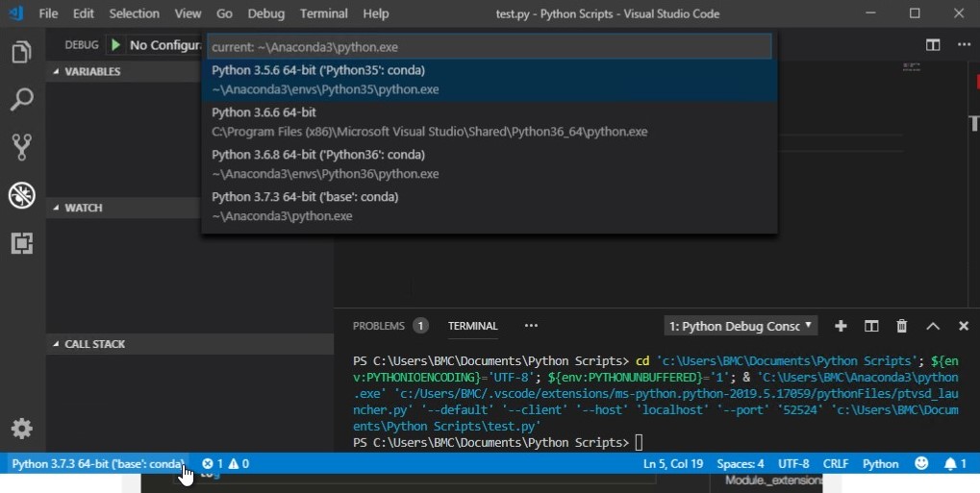Select Python 3.6.8 64-bit Python36 conda interpreter
Screen dimensions: 980x493
click(490, 164)
